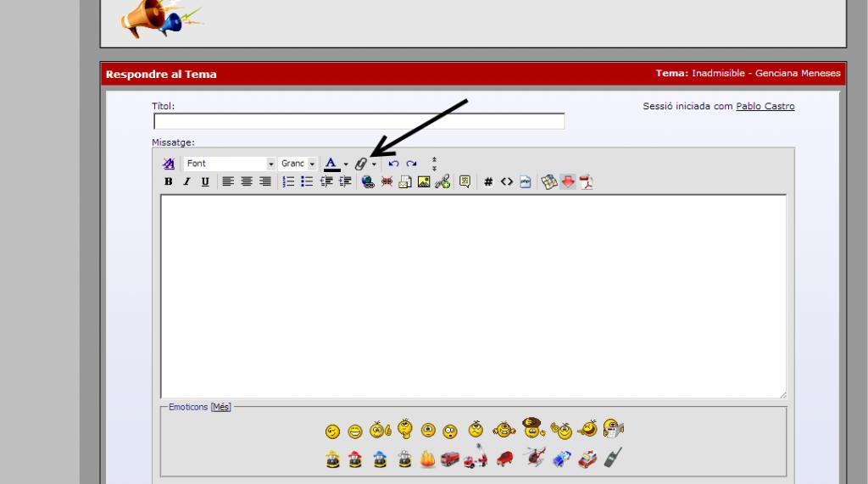Expand the text color picker arrow
Image resolution: width=868 pixels, height=484 pixels.
click(346, 164)
